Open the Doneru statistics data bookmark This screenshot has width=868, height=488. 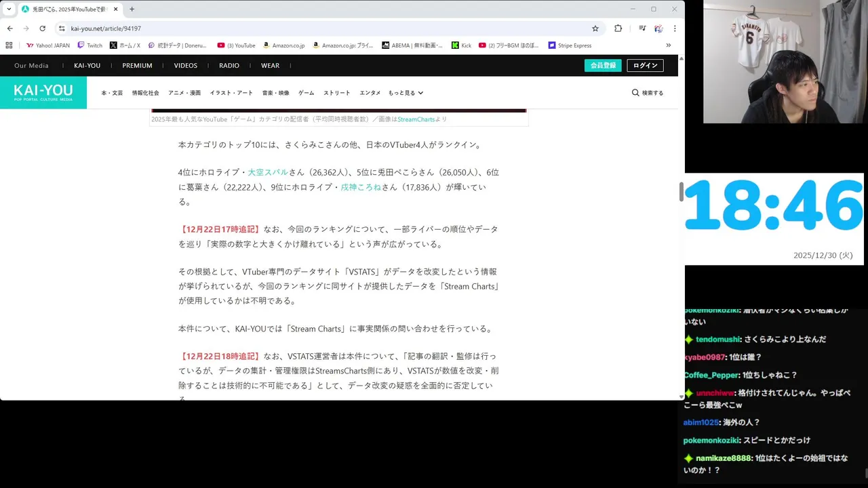point(178,45)
